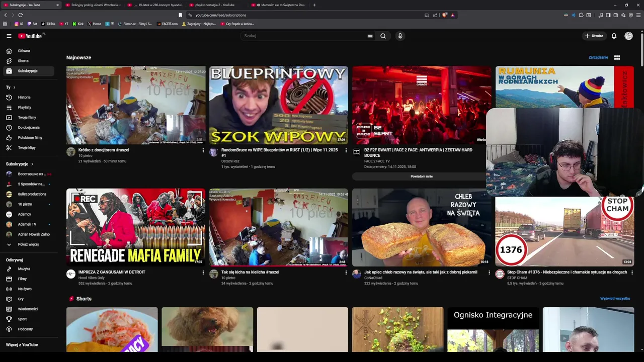This screenshot has height=362, width=644.
Task: Play the RENEGADE MAFIA FAMILY thumbnail
Action: [136, 227]
